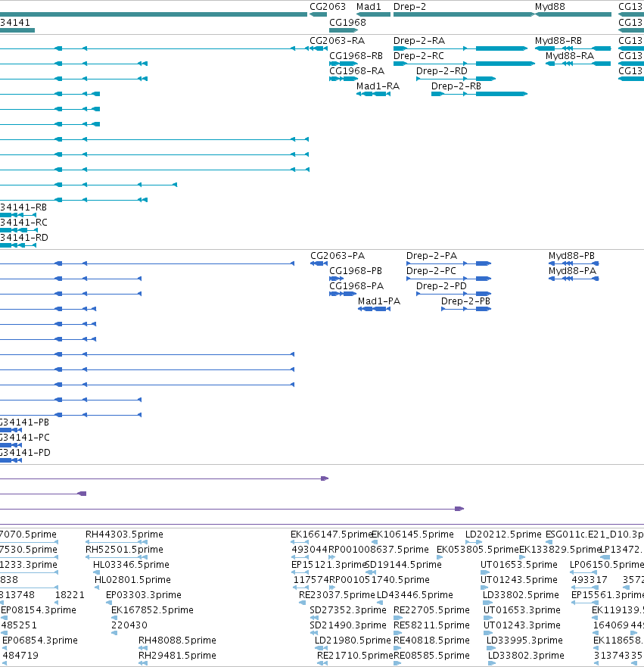The height and width of the screenshot is (667, 644).
Task: Click the Myd88 gene label
Action: click(x=549, y=7)
